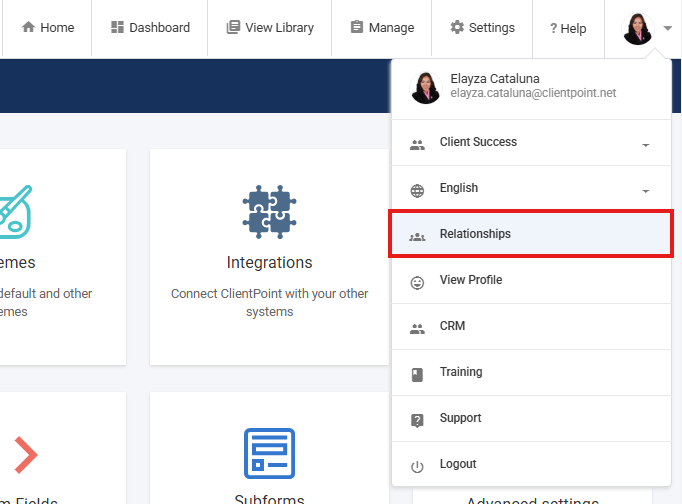Click the View Library pages icon
This screenshot has width=682, height=504.
pyautogui.click(x=233, y=27)
